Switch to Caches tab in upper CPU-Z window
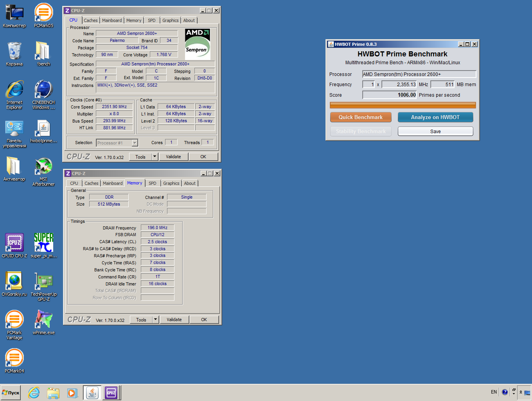Image resolution: width=532 pixels, height=401 pixels. 91,20
